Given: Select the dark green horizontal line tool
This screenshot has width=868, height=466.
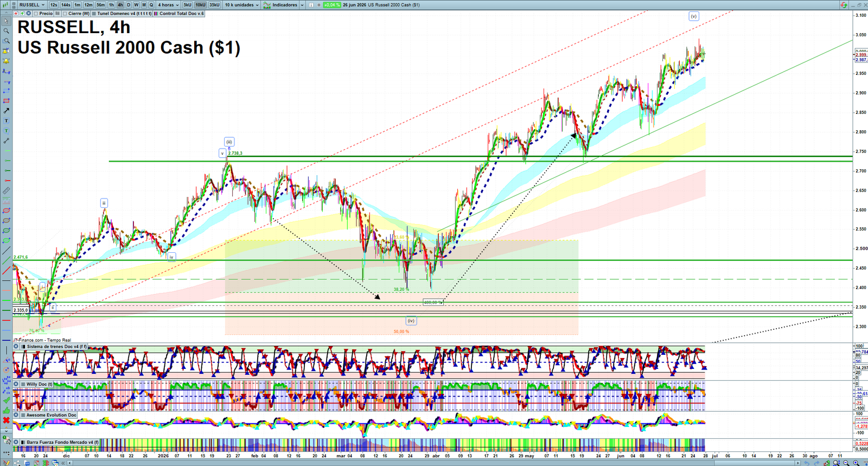Looking at the screenshot, I should pos(7,310).
